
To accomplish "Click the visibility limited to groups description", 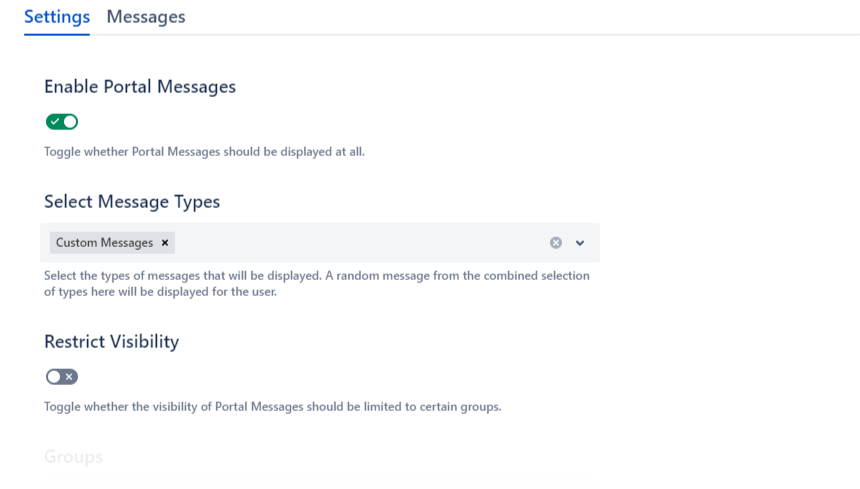I will coord(272,407).
